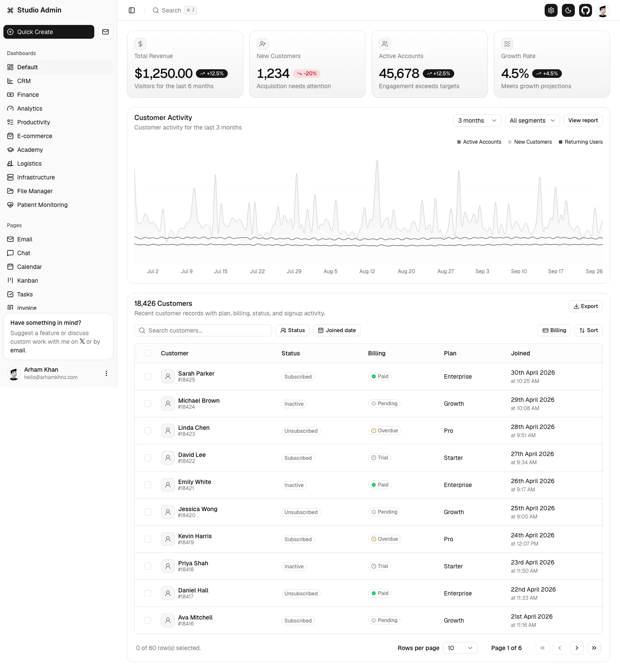Select the Ava Mitchell row checkbox
620x672 pixels.
coord(148,620)
